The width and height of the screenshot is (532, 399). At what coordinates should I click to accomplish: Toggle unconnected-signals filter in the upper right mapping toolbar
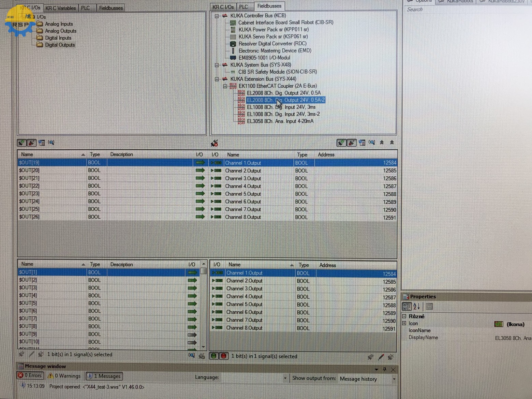coord(351,143)
